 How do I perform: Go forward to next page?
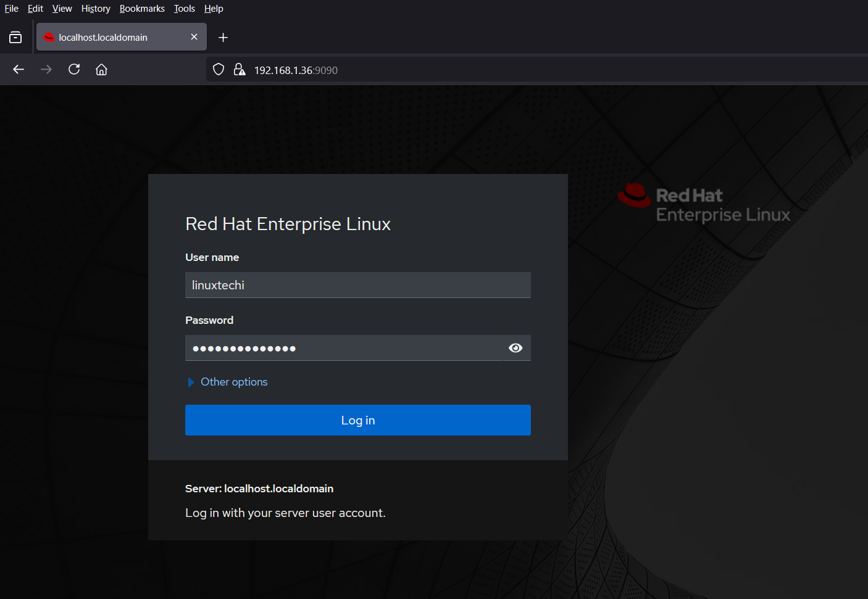tap(46, 70)
